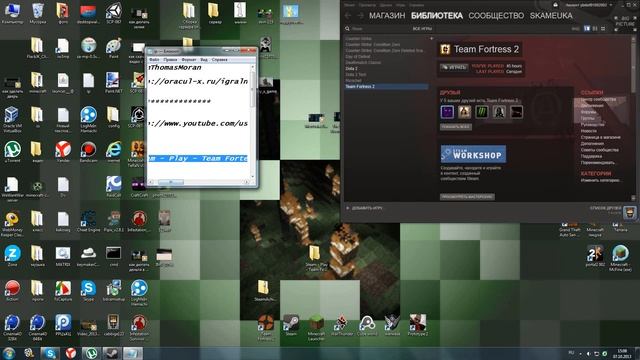Image resolution: width=640 pixels, height=360 pixels.
Task: Click the browse Workshop button
Action: coord(467,197)
